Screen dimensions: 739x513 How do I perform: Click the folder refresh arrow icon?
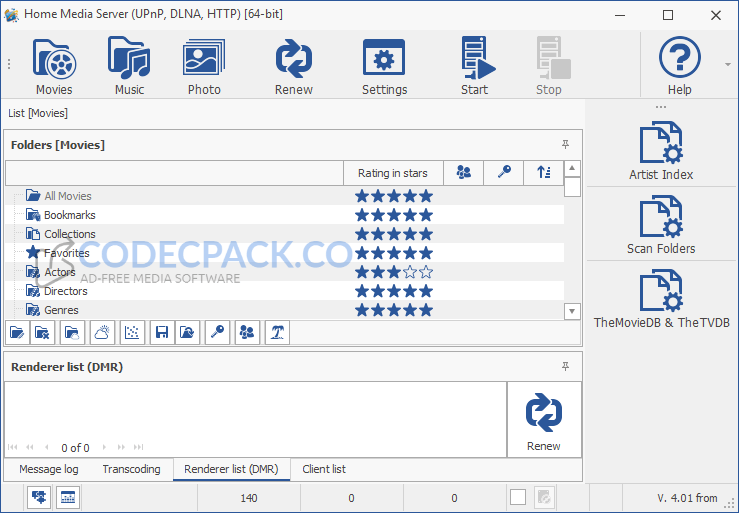(187, 333)
